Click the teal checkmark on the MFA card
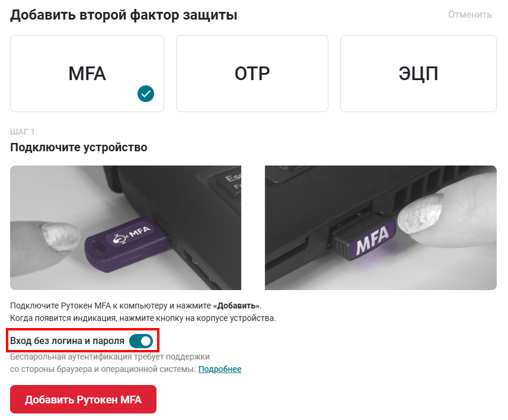 pyautogui.click(x=146, y=94)
